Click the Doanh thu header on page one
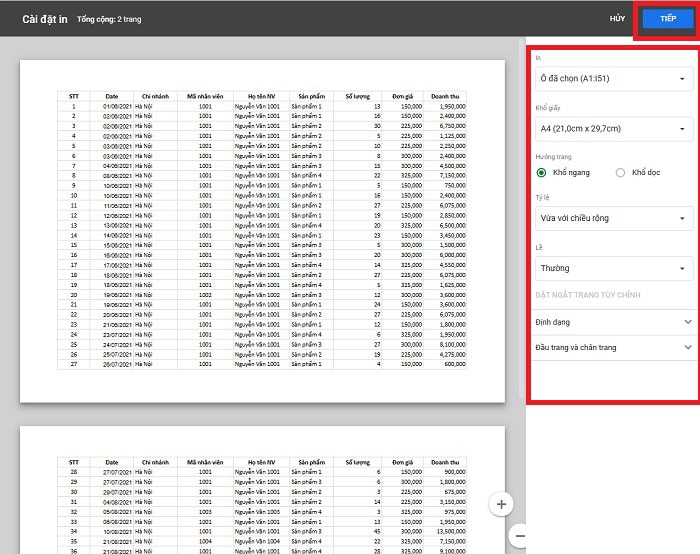This screenshot has width=700, height=554. point(445,96)
